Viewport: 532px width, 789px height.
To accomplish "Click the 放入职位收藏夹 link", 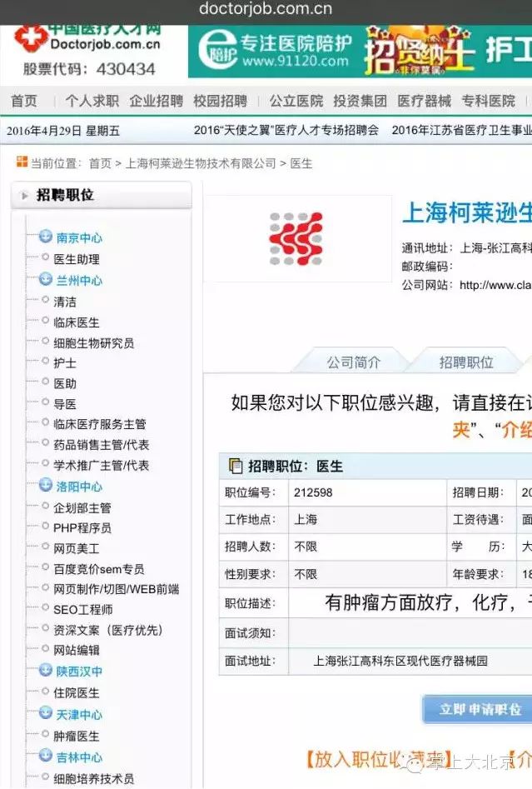I will 380,759.
